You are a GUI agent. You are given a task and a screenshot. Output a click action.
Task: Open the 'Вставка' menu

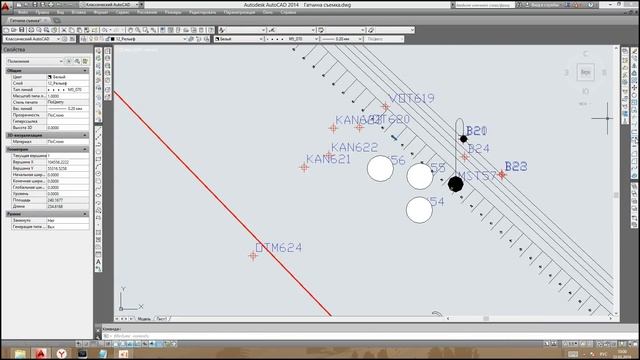click(78, 13)
